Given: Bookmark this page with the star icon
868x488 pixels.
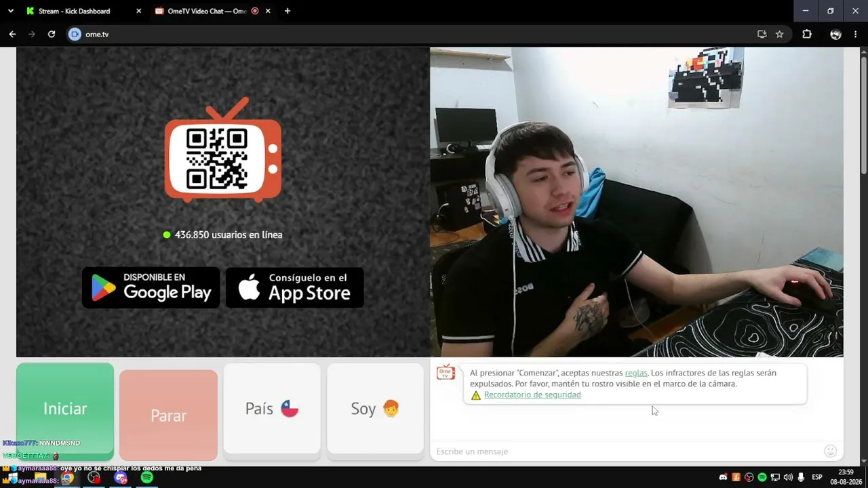Looking at the screenshot, I should (779, 34).
